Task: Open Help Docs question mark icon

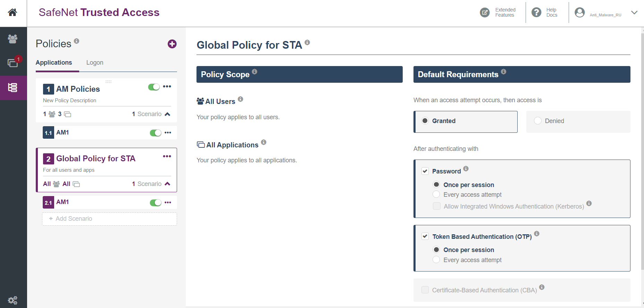Action: click(x=536, y=13)
